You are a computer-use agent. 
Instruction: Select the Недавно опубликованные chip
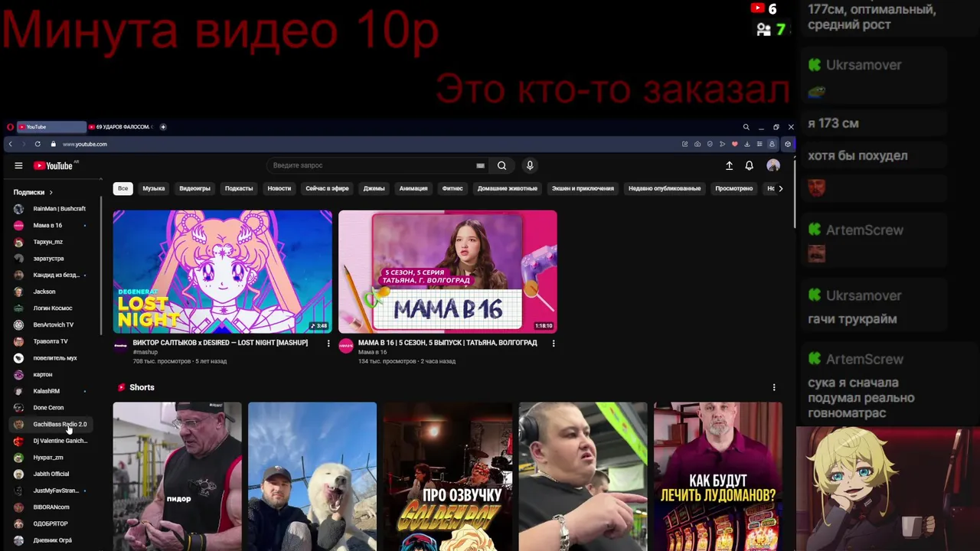pos(665,188)
